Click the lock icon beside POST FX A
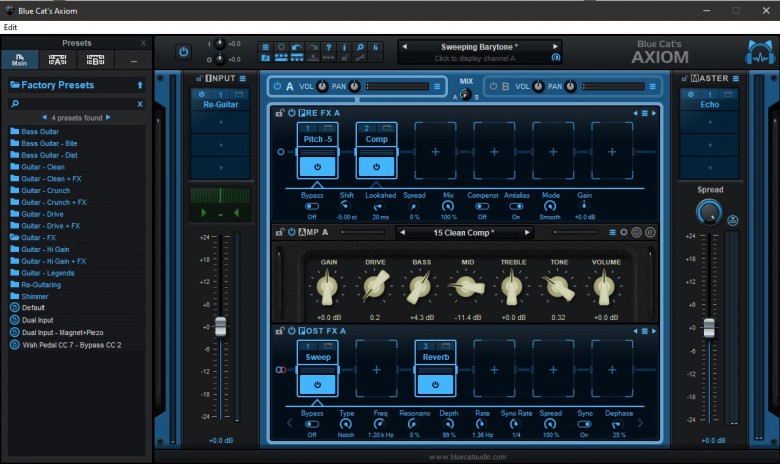 click(x=280, y=331)
